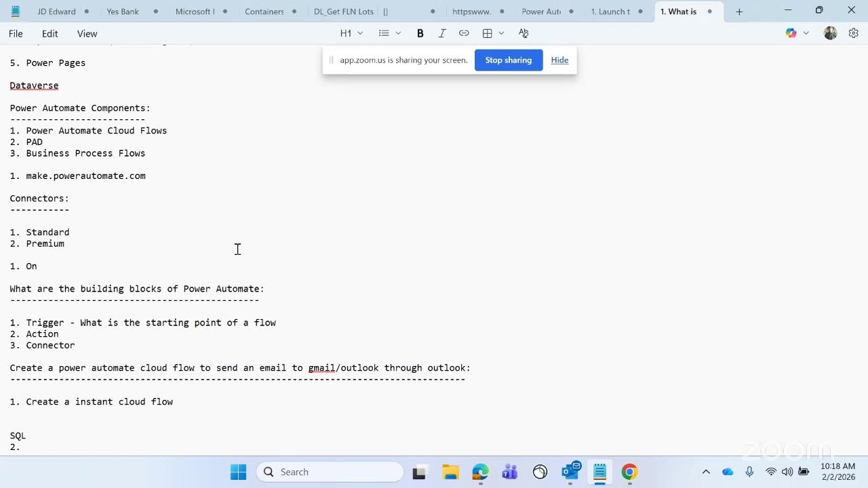The width and height of the screenshot is (868, 488).
Task: Open the View menu
Action: tap(87, 33)
